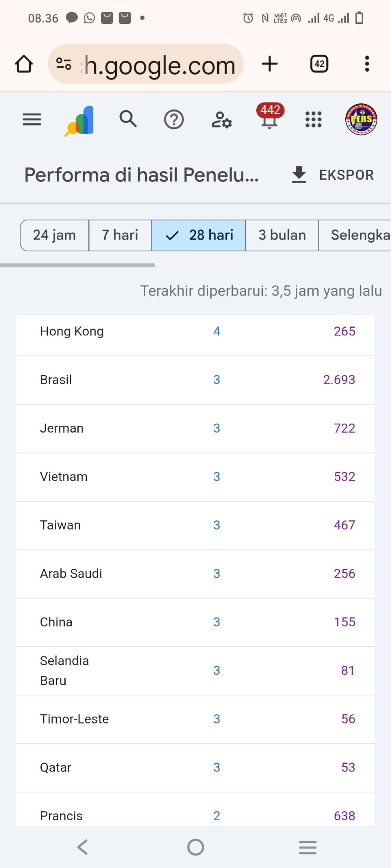Open the help question mark icon
The image size is (391, 868).
[174, 119]
